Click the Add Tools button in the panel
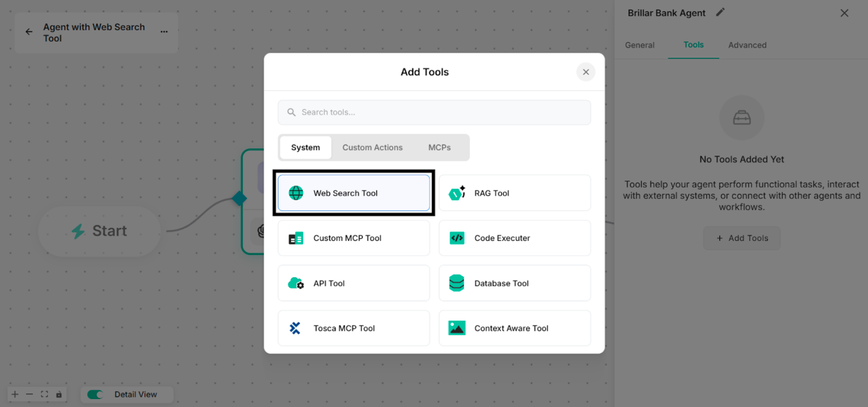 pos(742,238)
